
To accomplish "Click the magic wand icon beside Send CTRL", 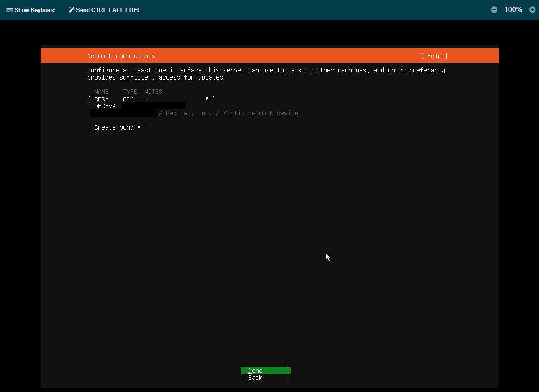I will 72,10.
